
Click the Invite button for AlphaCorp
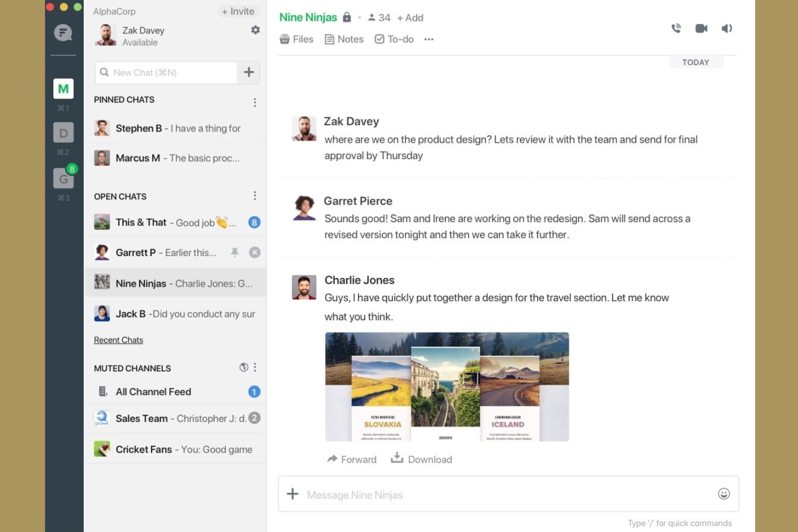click(238, 11)
